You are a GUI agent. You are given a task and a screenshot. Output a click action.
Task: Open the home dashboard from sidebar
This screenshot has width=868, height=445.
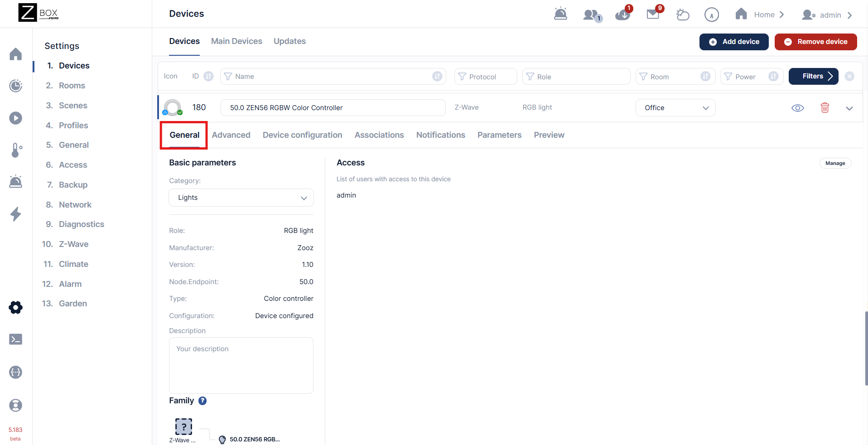16,54
